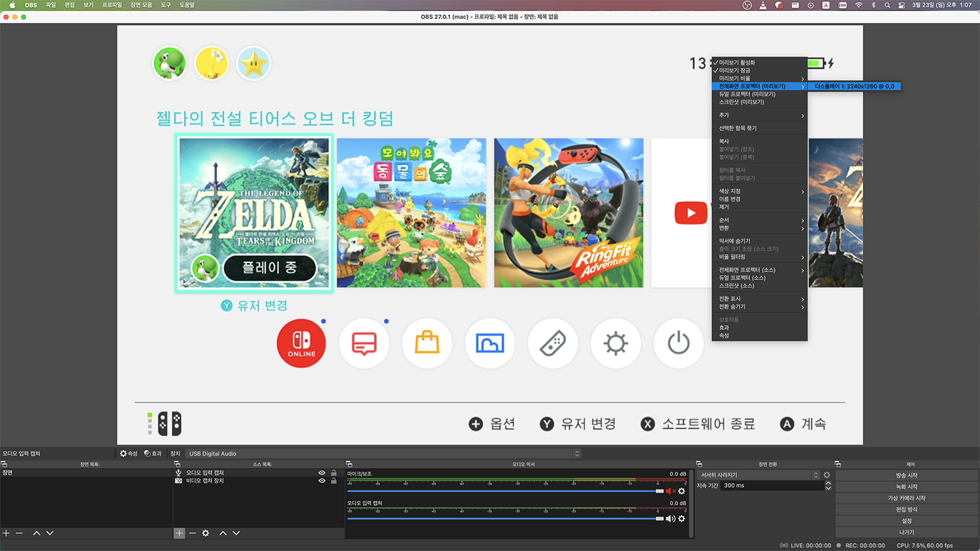Adjust the 오디오 입력 캡쳐 volume slider handle
The image size is (980, 551).
[x=659, y=518]
